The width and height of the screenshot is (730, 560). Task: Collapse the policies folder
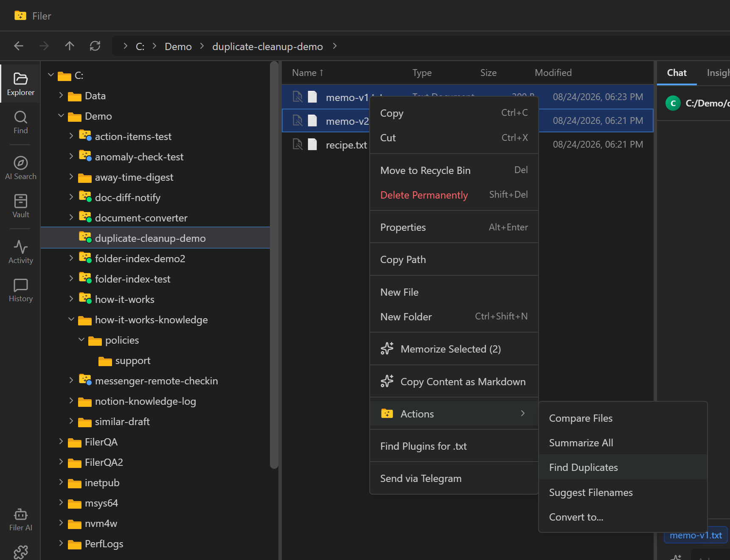point(81,340)
